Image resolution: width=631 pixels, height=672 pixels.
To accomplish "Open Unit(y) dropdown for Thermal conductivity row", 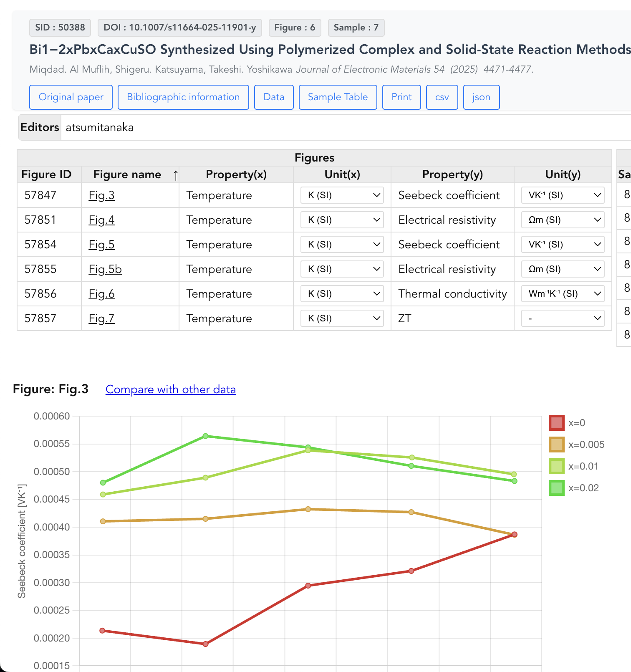I will pos(563,294).
